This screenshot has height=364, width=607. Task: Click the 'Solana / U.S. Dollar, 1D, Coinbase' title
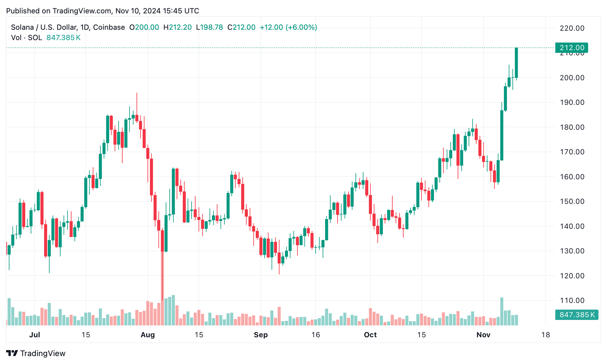tap(68, 27)
